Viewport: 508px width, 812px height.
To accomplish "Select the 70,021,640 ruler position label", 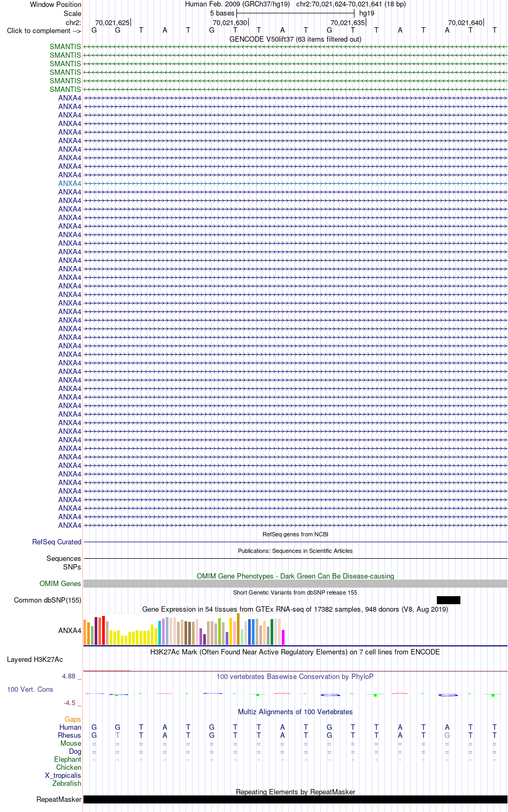I will [465, 22].
